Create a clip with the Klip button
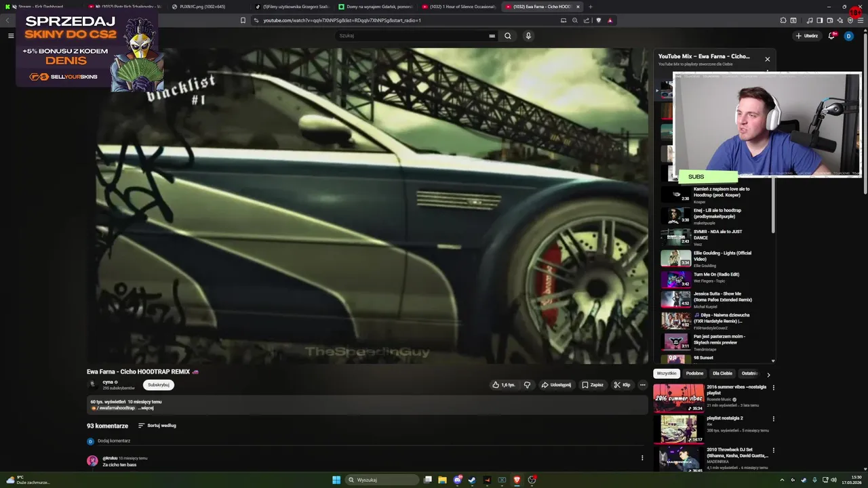The width and height of the screenshot is (868, 488). point(622,385)
